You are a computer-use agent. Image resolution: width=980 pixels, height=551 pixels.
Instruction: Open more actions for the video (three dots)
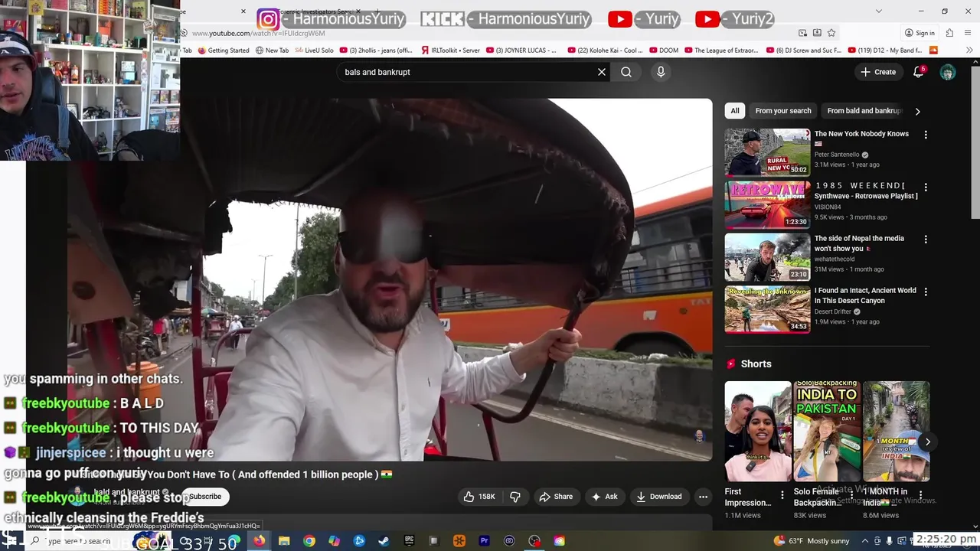pyautogui.click(x=703, y=497)
